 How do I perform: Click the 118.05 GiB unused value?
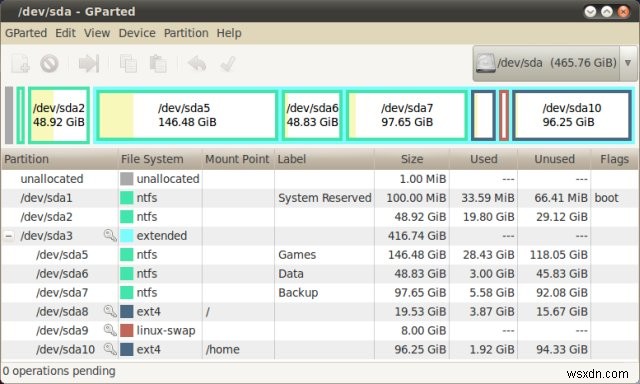pyautogui.click(x=558, y=255)
